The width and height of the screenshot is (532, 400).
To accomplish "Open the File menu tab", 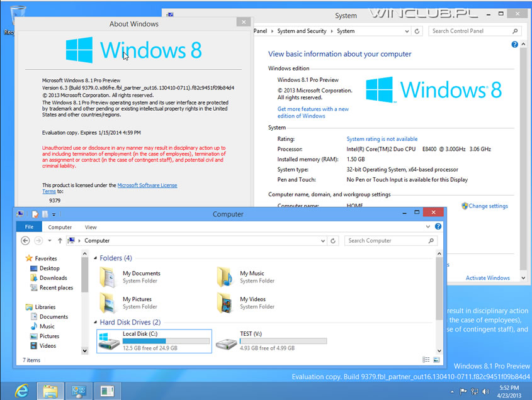I will [29, 227].
